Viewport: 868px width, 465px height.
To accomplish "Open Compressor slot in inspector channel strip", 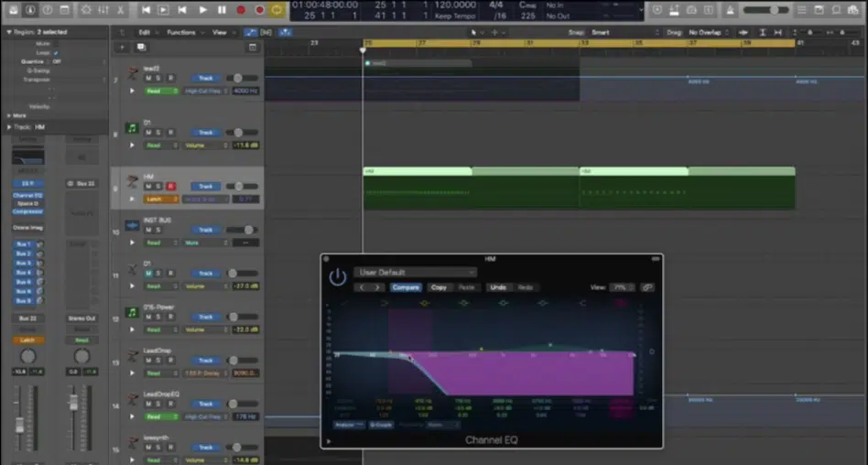I will (x=27, y=211).
